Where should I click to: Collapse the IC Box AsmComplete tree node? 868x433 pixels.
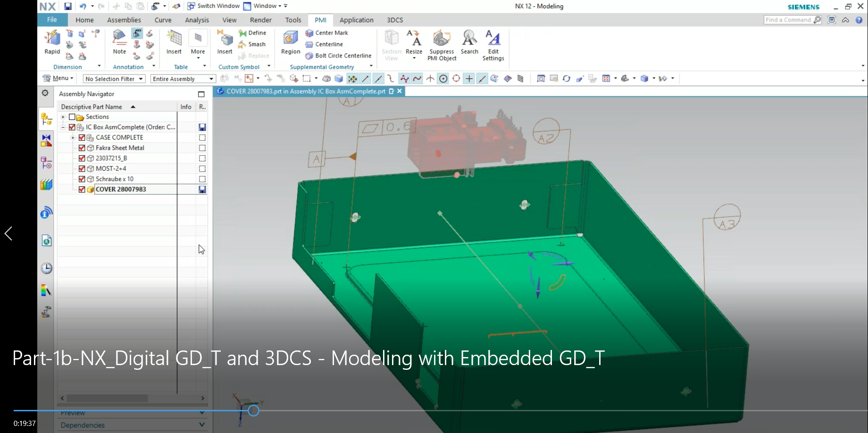(x=63, y=127)
